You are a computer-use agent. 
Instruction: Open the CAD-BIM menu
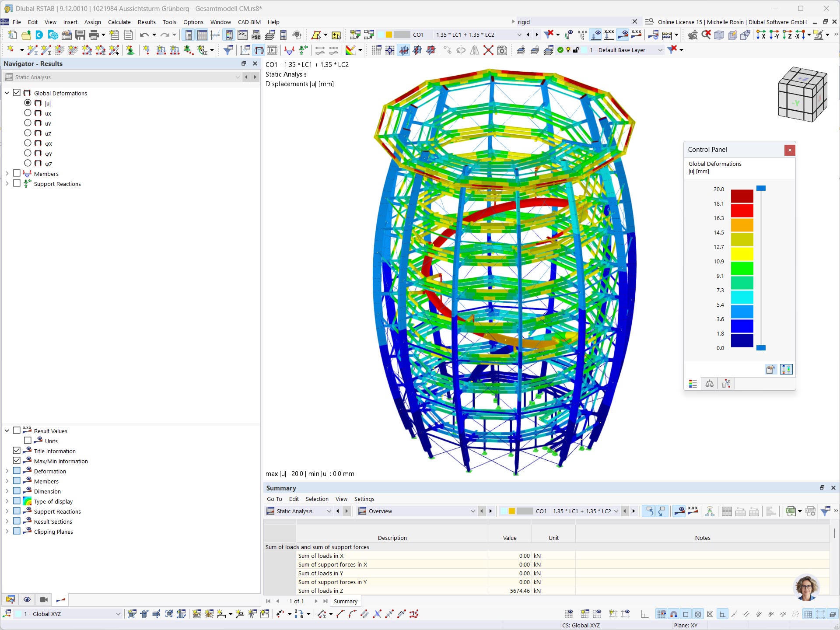249,22
